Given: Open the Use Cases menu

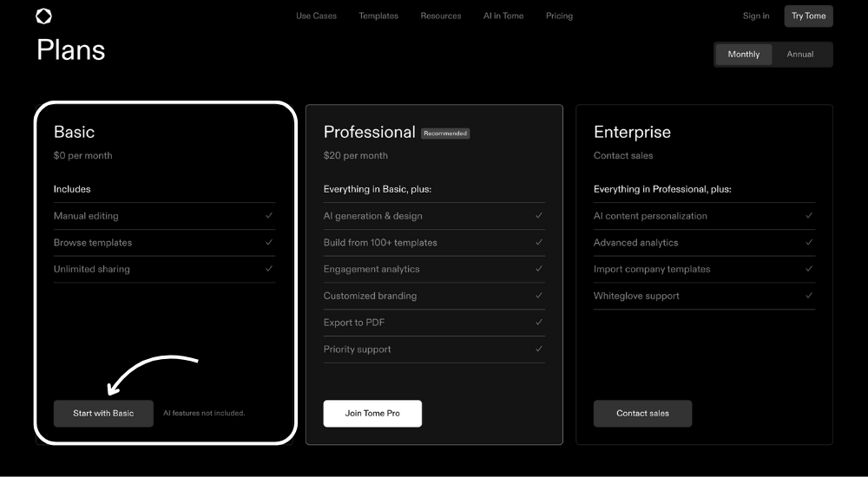Looking at the screenshot, I should pyautogui.click(x=316, y=16).
